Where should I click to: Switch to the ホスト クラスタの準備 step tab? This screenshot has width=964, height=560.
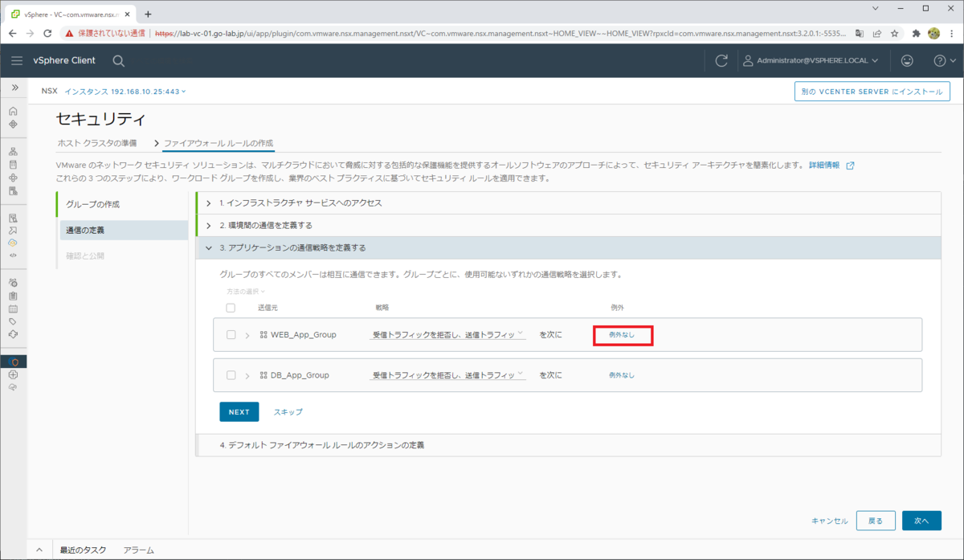(x=96, y=143)
